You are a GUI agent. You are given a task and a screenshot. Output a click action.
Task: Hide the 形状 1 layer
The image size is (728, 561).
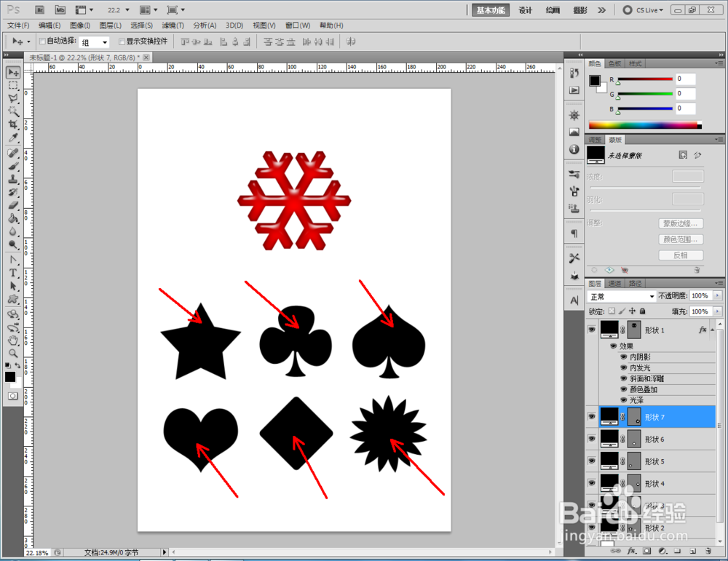591,330
